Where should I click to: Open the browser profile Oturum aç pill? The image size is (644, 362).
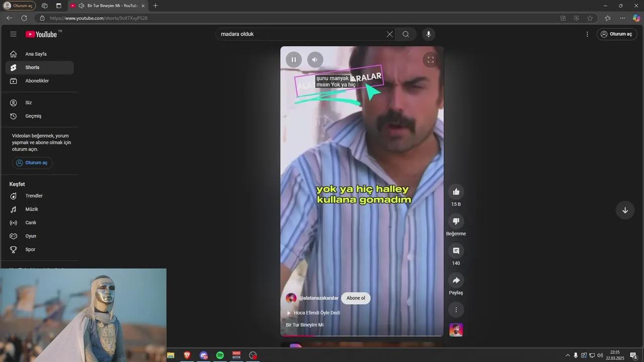pos(19,6)
